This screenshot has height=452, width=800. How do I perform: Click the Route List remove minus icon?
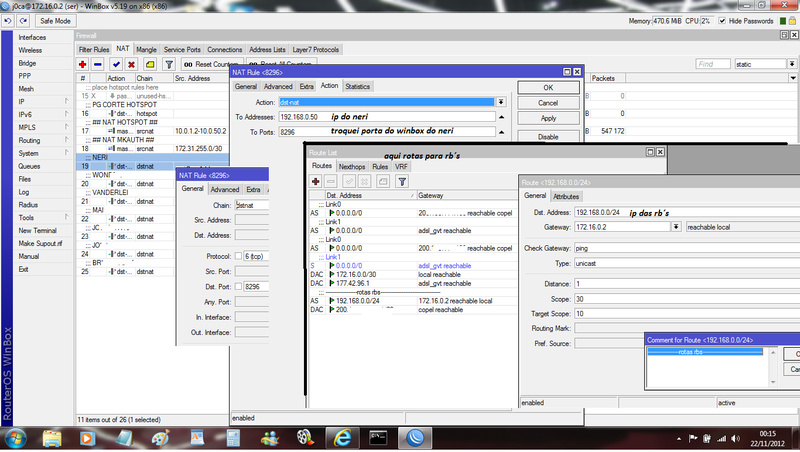click(331, 181)
